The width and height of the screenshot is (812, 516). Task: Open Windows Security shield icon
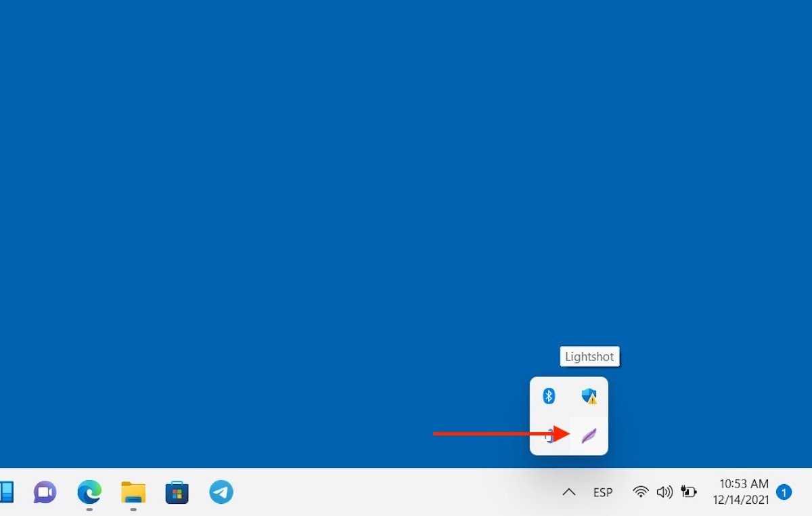[589, 396]
